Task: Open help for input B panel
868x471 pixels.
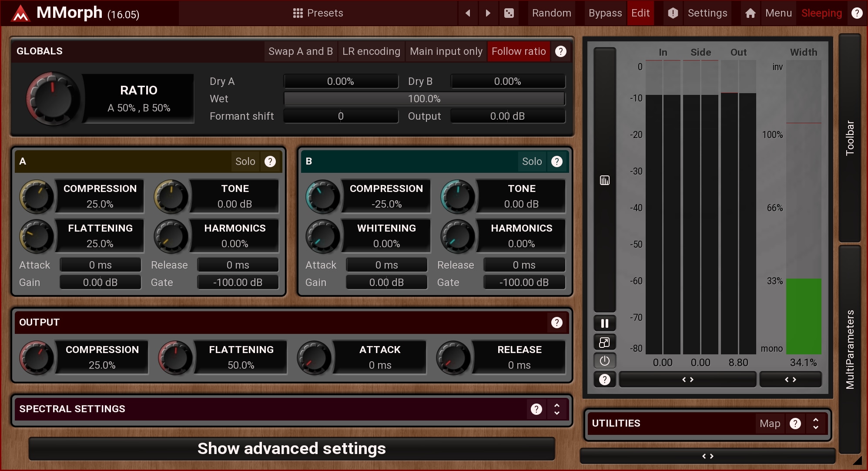Action: coord(556,161)
